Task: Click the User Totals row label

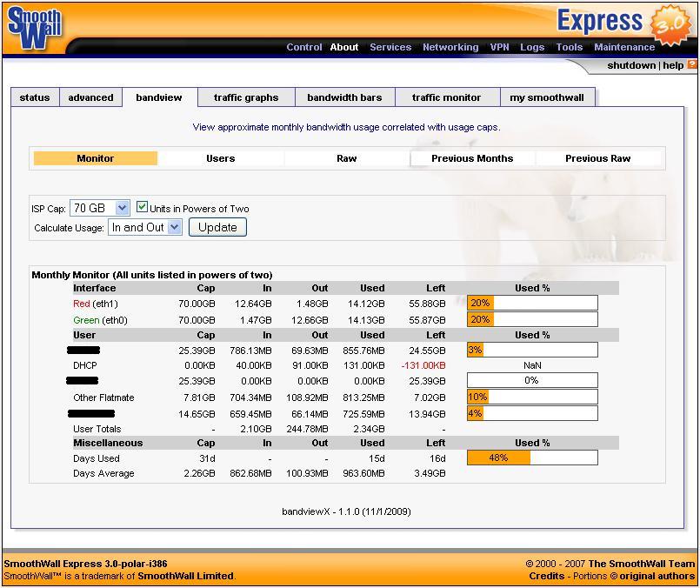Action: click(x=97, y=429)
